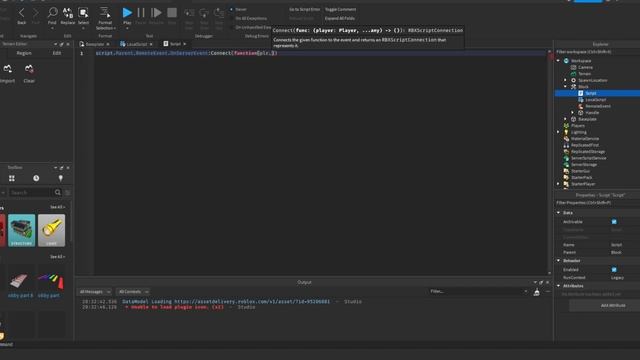This screenshot has width=640, height=360.
Task: Expand the Lighting node
Action: (558, 132)
